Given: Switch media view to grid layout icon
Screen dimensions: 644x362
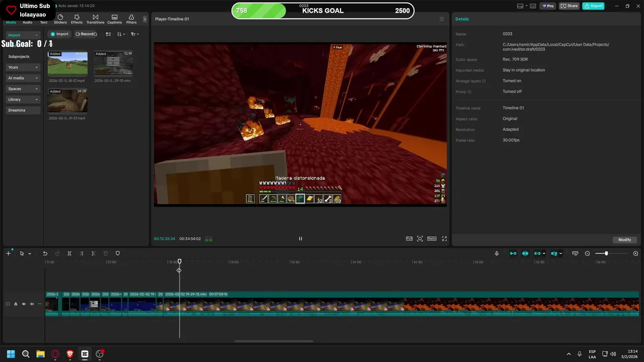Looking at the screenshot, I should click(x=108, y=34).
